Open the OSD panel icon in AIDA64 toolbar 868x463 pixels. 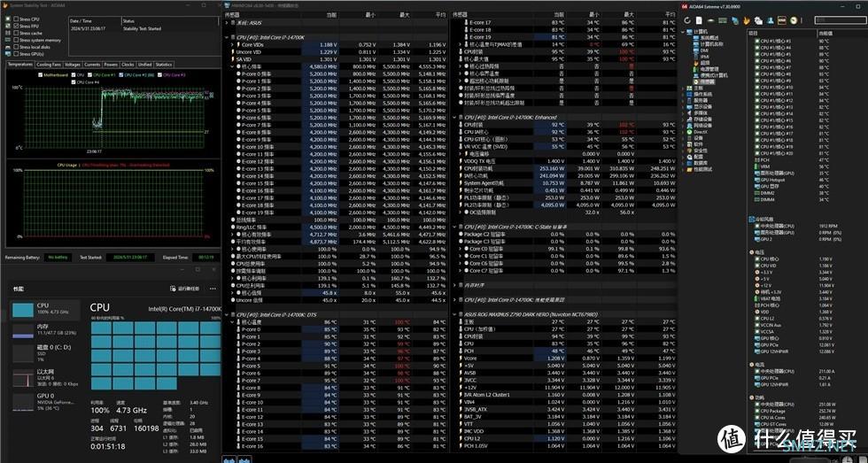tap(782, 20)
